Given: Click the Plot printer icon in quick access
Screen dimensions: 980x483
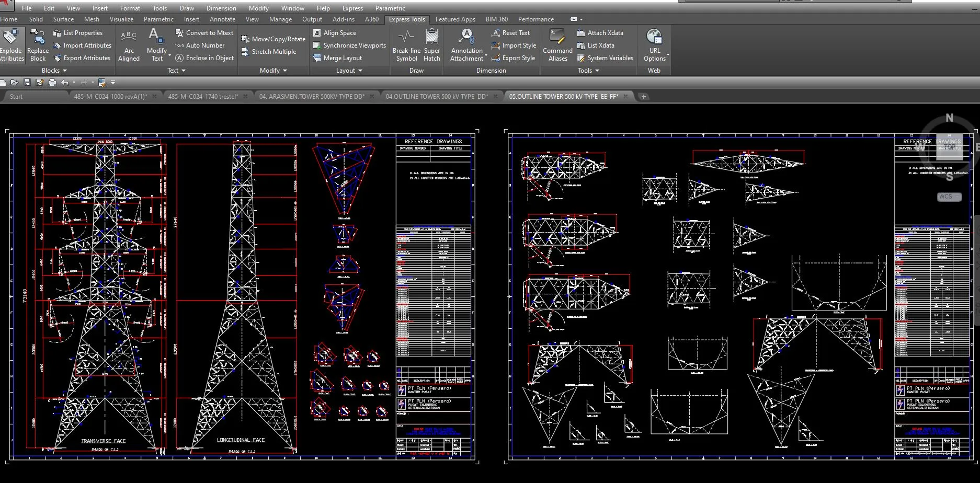Looking at the screenshot, I should pos(52,83).
